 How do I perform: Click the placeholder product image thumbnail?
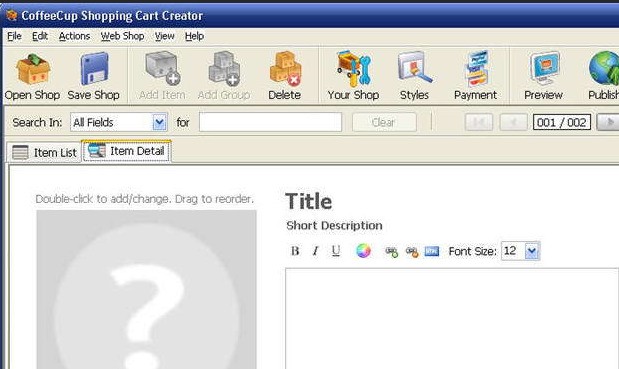(x=146, y=289)
